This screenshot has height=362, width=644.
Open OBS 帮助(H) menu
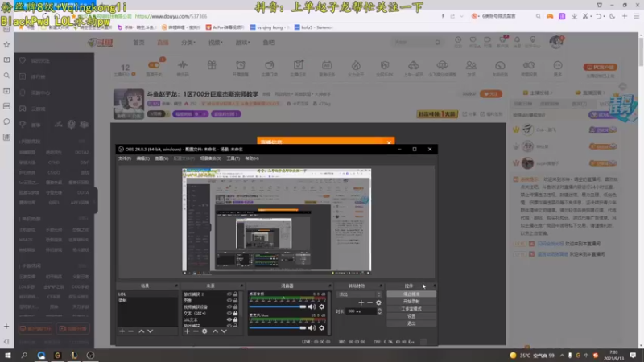pyautogui.click(x=252, y=158)
